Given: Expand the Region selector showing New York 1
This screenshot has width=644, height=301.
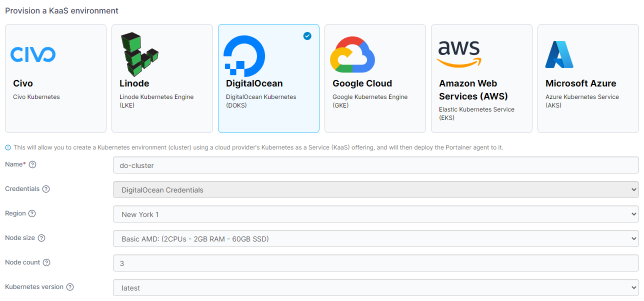Looking at the screenshot, I should 376,214.
